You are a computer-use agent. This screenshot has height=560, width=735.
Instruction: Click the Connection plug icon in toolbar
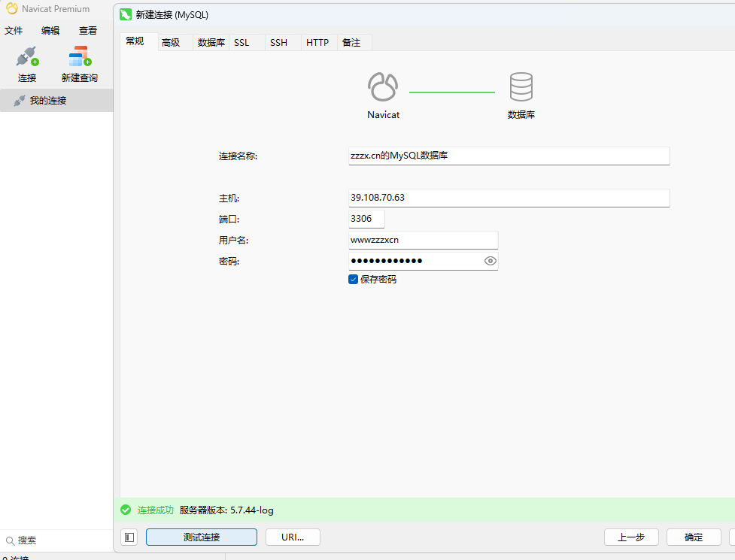tap(27, 56)
